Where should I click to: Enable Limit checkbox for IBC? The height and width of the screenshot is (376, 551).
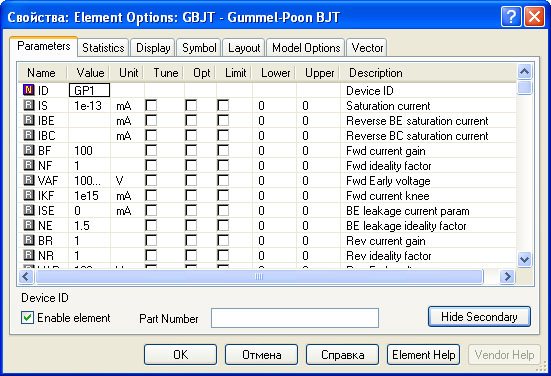point(223,135)
